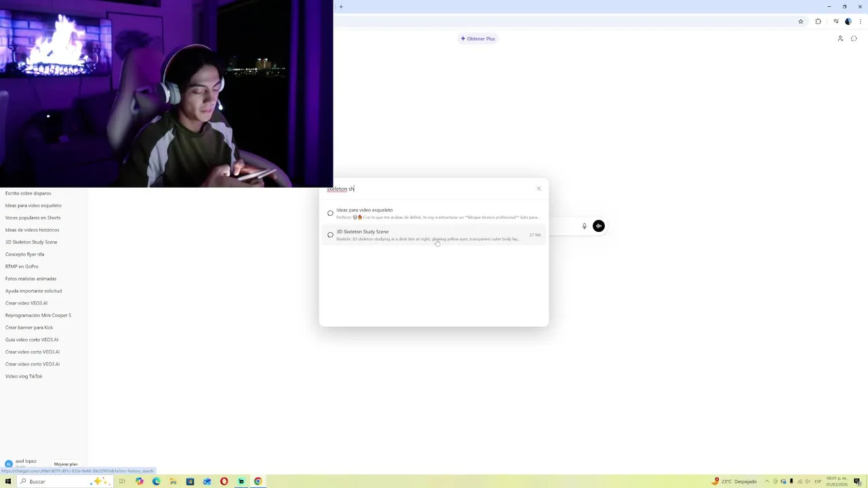
Task: Open the volume control in system tray
Action: pyautogui.click(x=806, y=481)
